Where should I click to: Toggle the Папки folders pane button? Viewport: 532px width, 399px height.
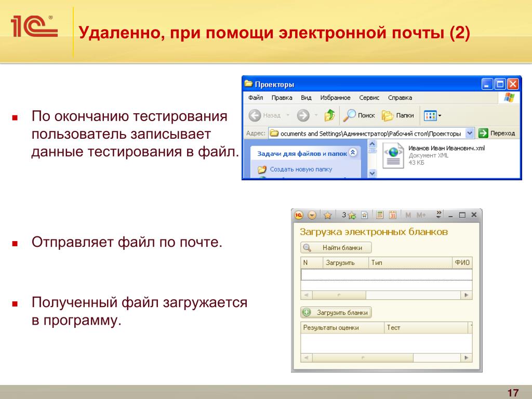(x=388, y=115)
